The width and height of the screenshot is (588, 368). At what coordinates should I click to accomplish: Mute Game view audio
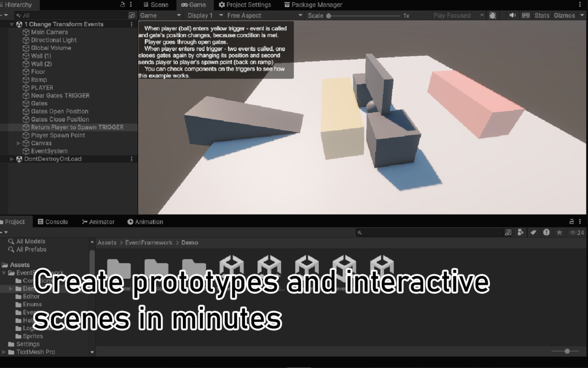point(513,15)
